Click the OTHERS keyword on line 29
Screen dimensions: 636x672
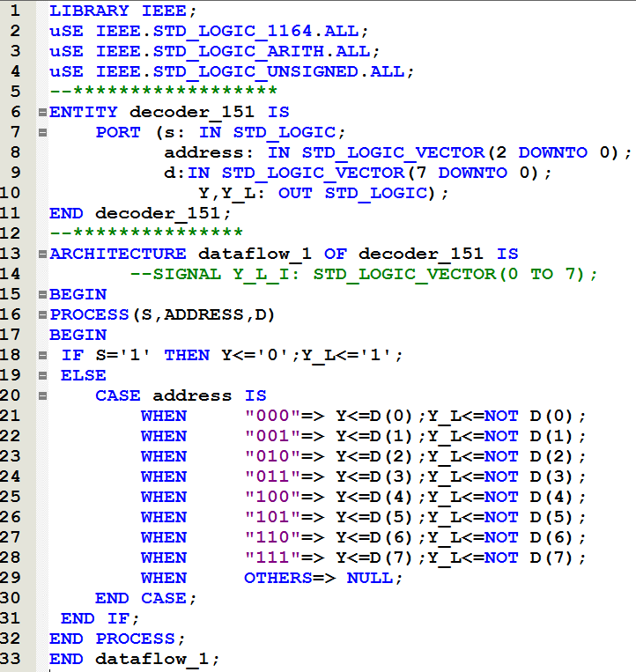point(278,578)
